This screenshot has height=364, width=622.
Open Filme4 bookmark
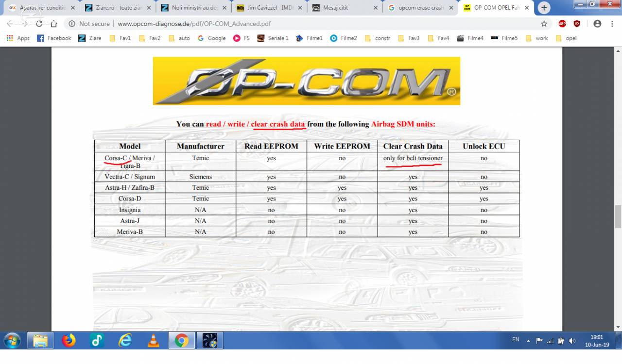tap(470, 38)
